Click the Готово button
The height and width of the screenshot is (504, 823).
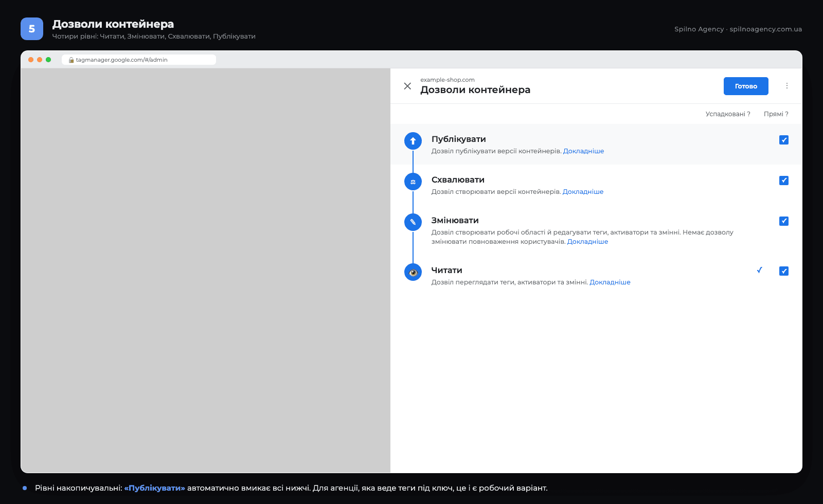pos(746,86)
